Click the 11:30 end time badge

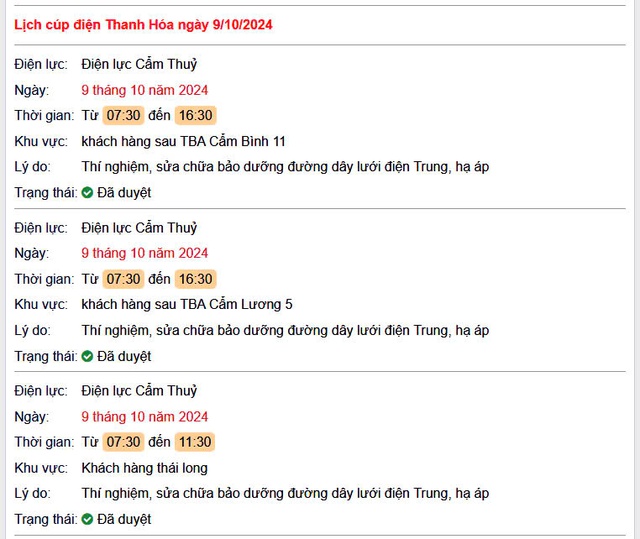point(195,442)
